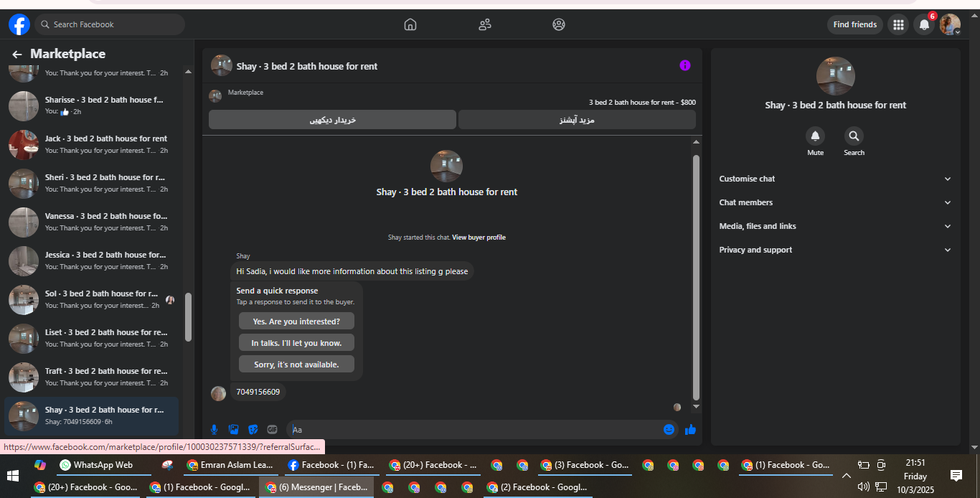Mute this chat using bell icon
The width and height of the screenshot is (980, 498).
point(815,136)
